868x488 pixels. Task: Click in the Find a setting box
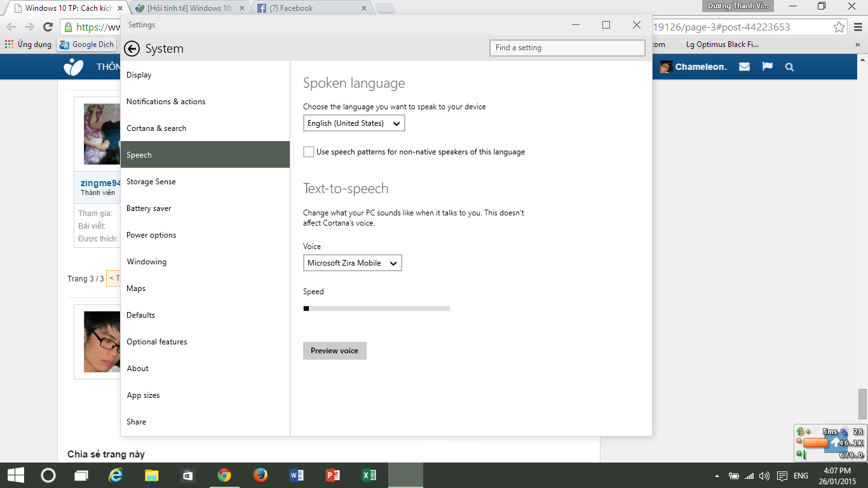point(567,48)
